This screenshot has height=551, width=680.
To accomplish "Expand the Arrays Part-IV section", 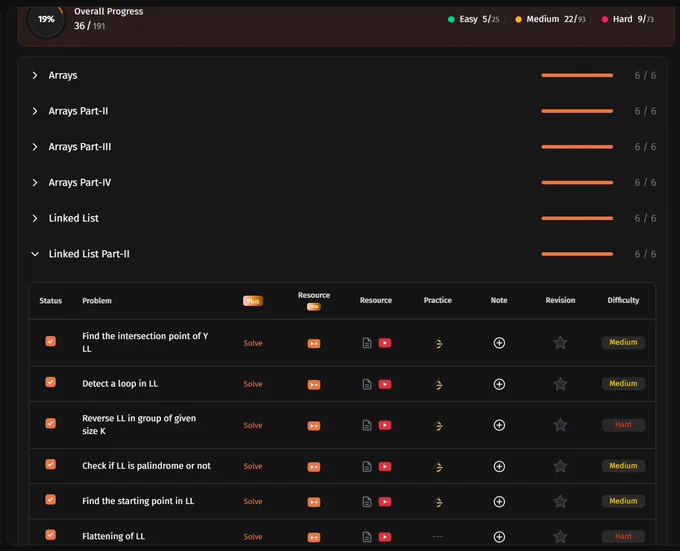I will point(35,183).
